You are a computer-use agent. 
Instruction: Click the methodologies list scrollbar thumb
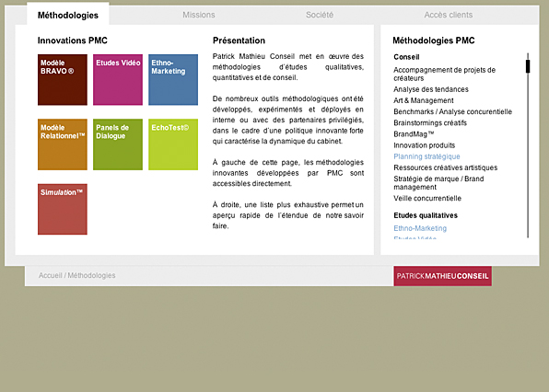click(x=528, y=66)
